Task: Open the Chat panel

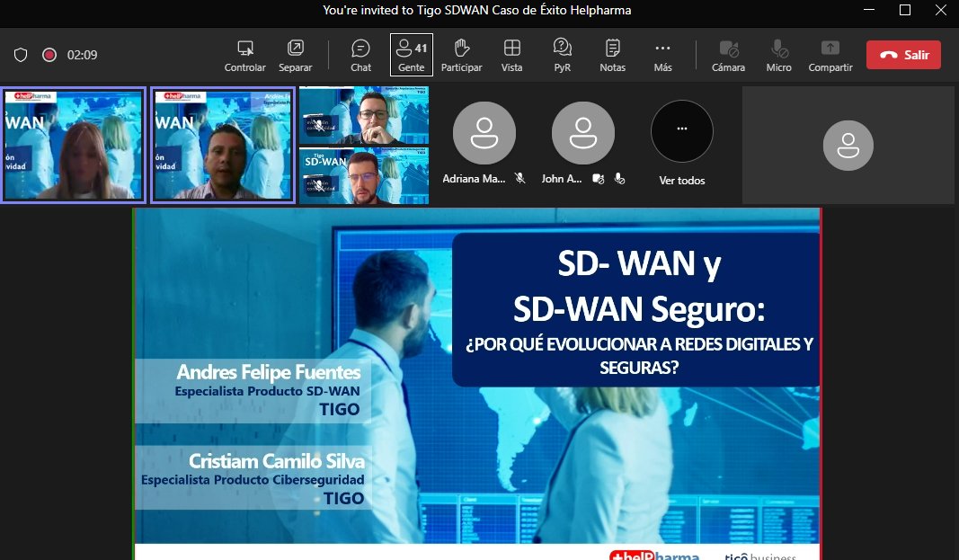Action: (x=360, y=56)
